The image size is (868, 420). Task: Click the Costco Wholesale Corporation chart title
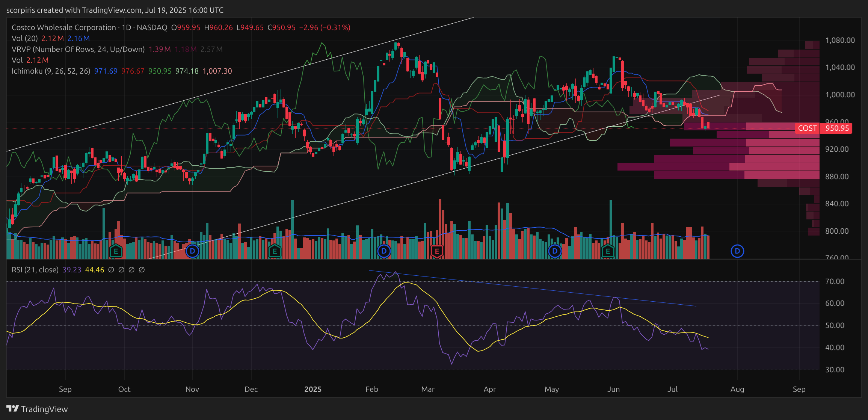(64, 27)
